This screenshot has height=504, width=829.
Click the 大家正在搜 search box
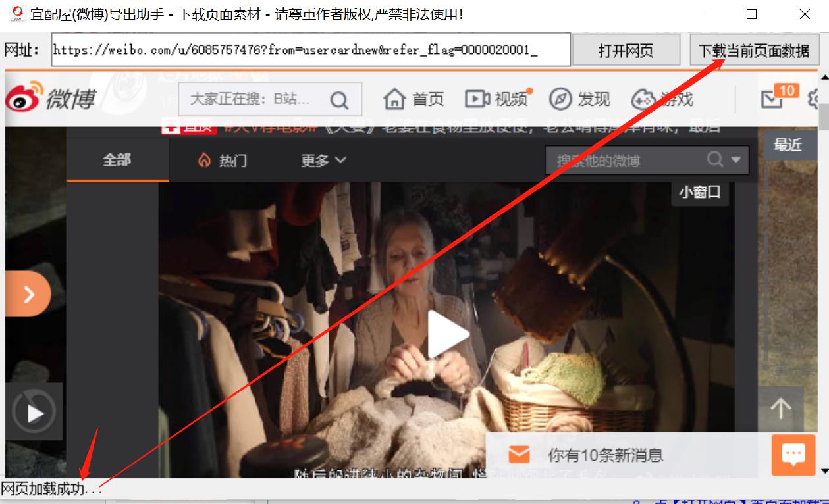[270, 99]
